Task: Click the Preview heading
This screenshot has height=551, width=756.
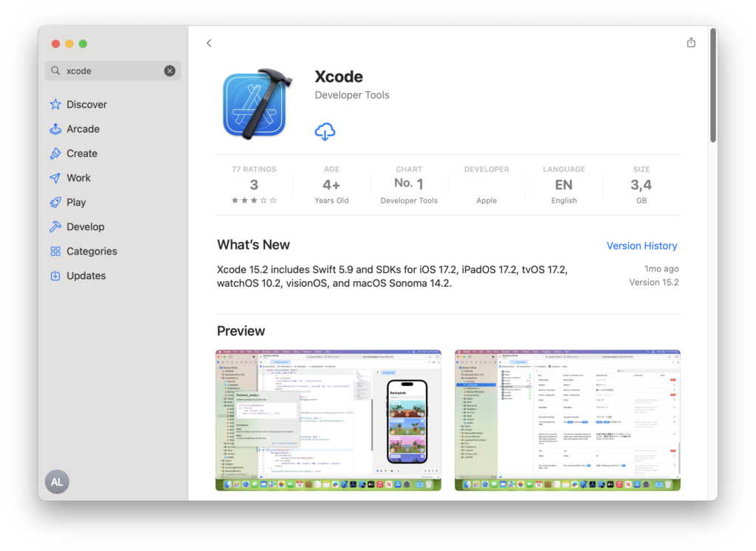Action: 241,331
